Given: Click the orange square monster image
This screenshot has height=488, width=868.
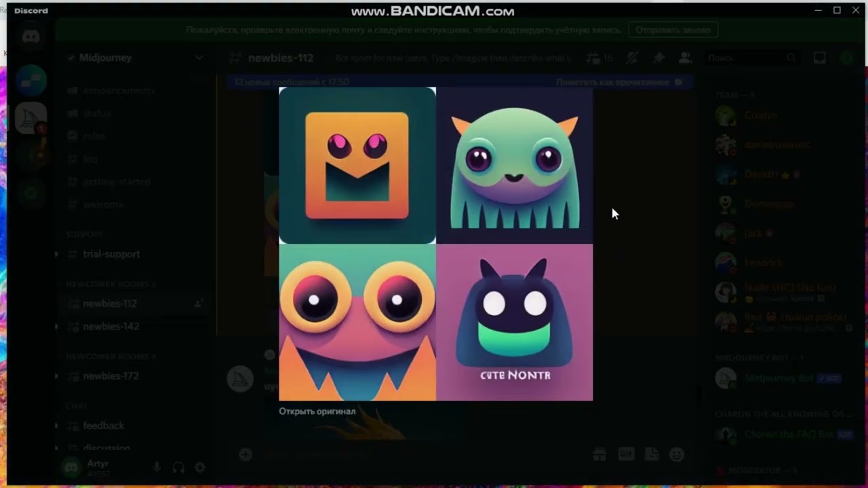Looking at the screenshot, I should [357, 165].
